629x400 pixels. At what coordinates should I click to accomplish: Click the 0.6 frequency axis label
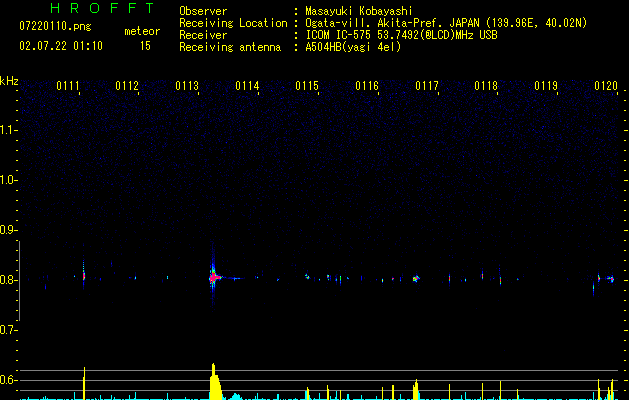[9, 380]
